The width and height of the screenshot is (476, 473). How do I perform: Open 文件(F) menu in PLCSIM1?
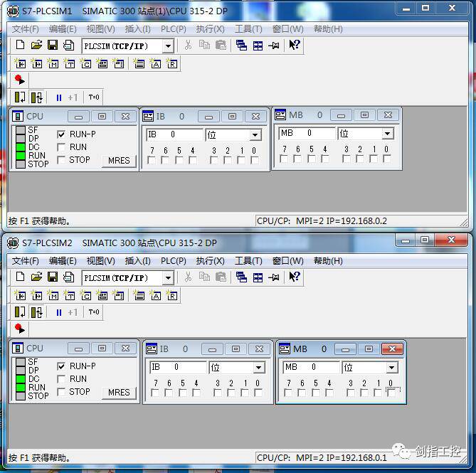(26, 29)
